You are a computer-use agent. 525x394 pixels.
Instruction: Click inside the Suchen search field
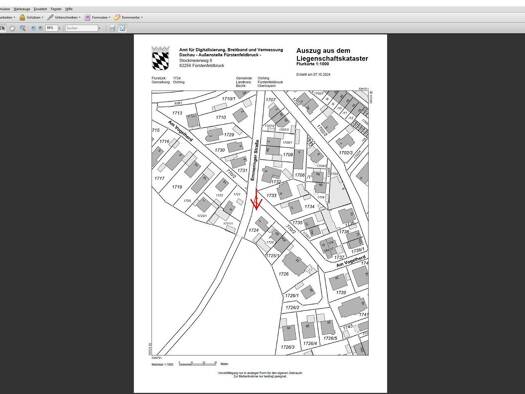tap(81, 28)
